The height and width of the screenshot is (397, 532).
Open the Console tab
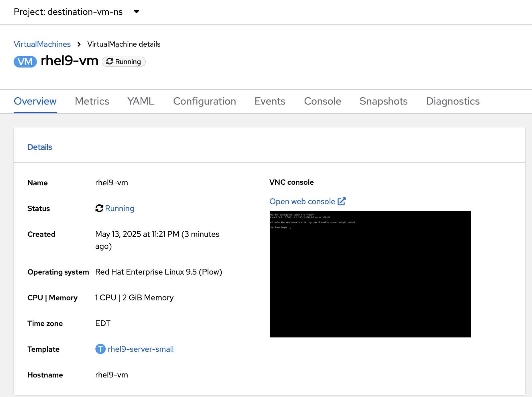322,101
